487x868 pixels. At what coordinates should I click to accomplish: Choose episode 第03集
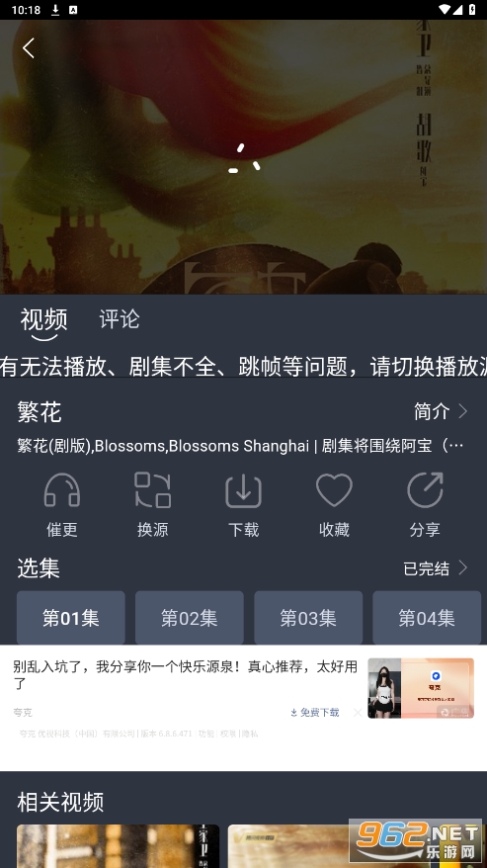[308, 618]
